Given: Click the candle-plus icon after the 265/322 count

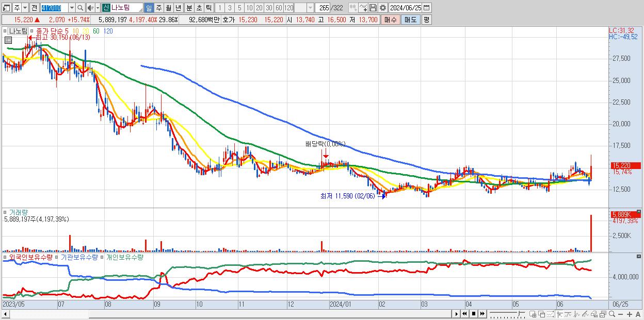Looking at the screenshot, I should coord(353,8).
